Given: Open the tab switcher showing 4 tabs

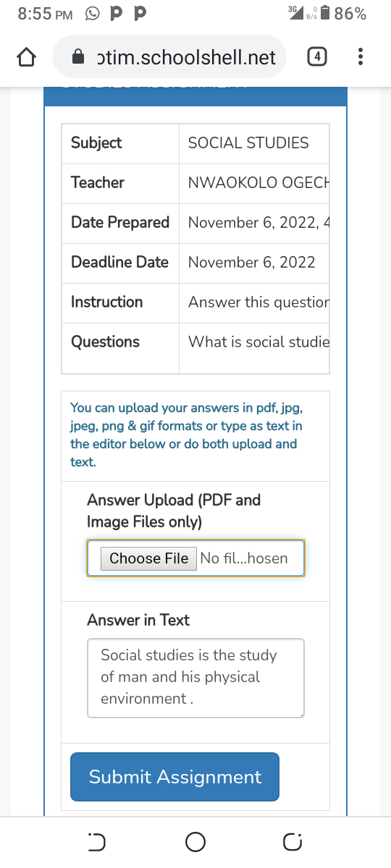Looking at the screenshot, I should 316,57.
